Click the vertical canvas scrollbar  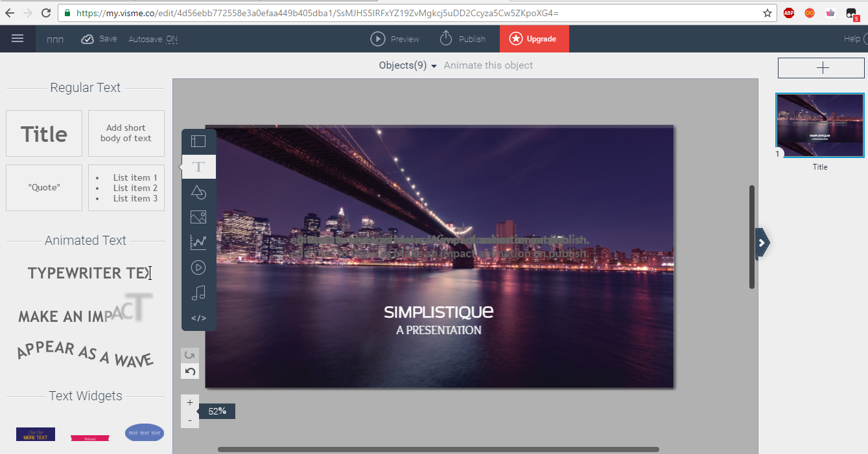point(752,237)
